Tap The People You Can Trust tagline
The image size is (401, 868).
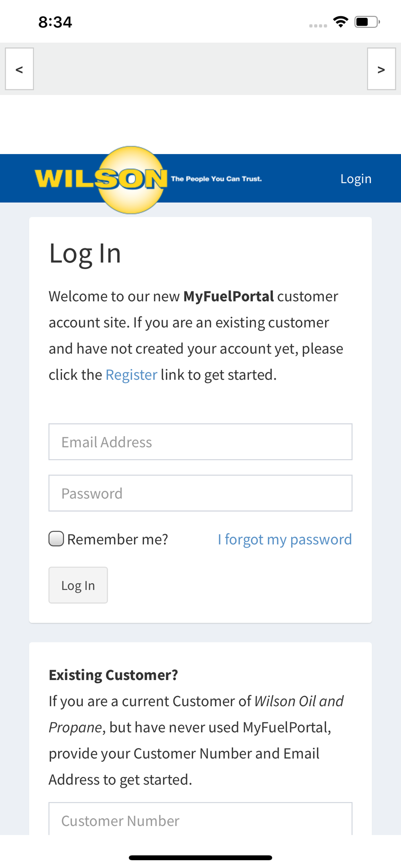[x=216, y=179]
